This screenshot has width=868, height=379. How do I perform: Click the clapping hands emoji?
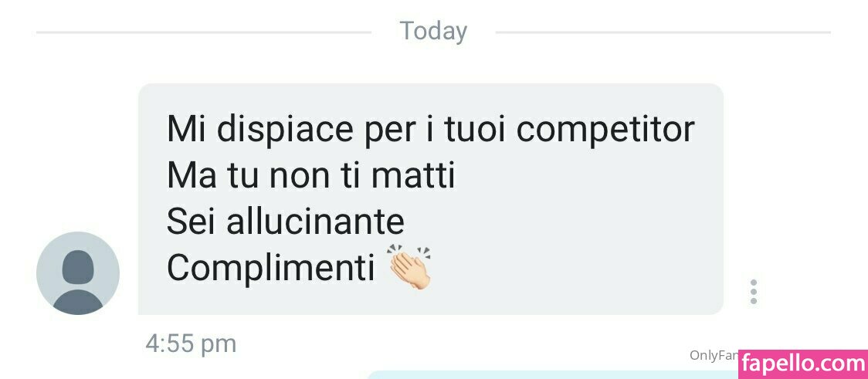(x=410, y=266)
